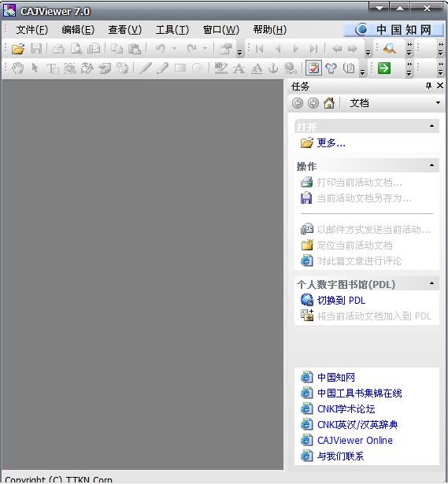Collapse the 打开 section
Viewport: 448px width, 484px height.
pos(432,126)
